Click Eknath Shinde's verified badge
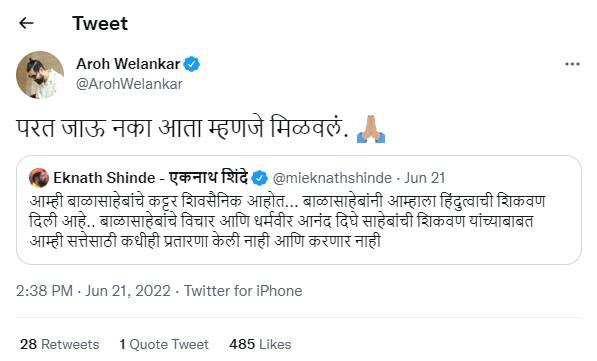The image size is (597, 361). pyautogui.click(x=260, y=178)
